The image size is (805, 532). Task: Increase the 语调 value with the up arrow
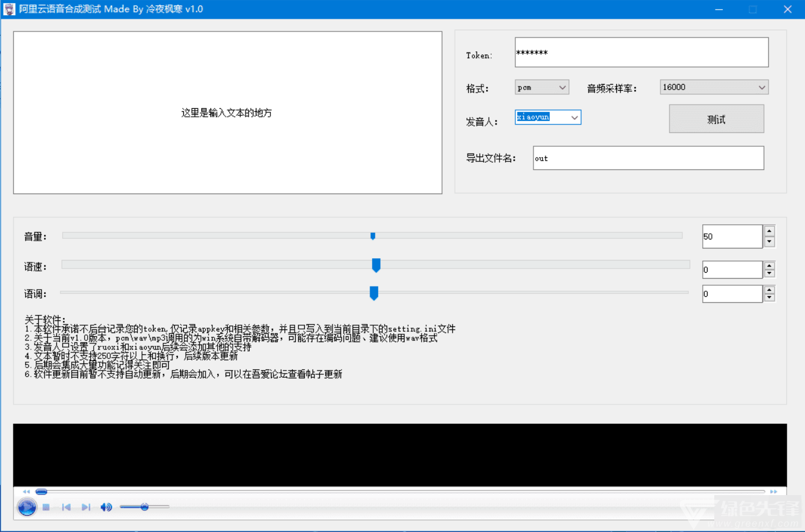coord(769,290)
